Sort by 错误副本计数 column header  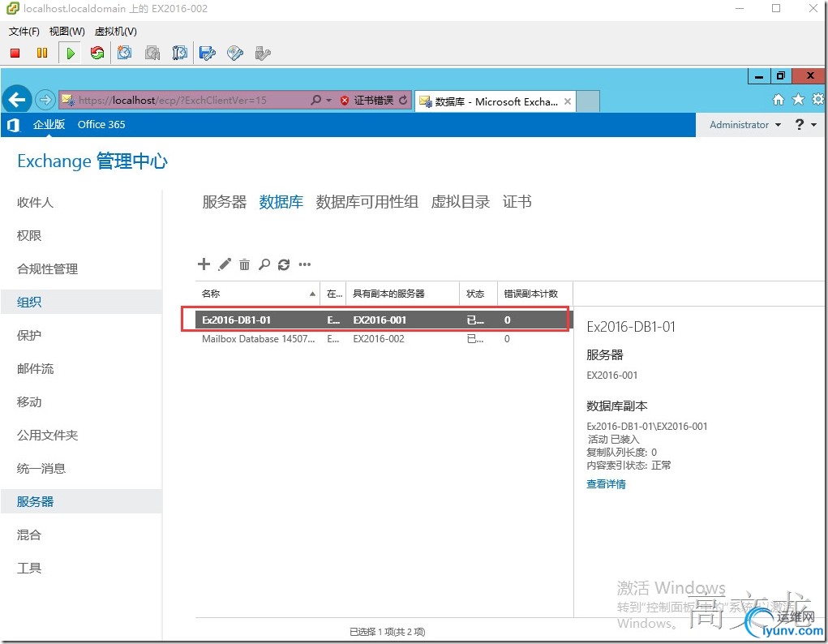coord(535,294)
